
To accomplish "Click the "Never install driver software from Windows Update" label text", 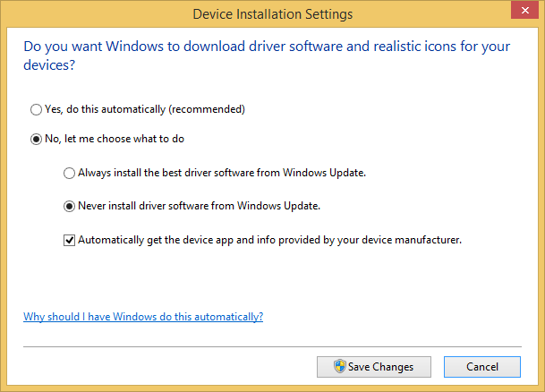I will [x=199, y=206].
